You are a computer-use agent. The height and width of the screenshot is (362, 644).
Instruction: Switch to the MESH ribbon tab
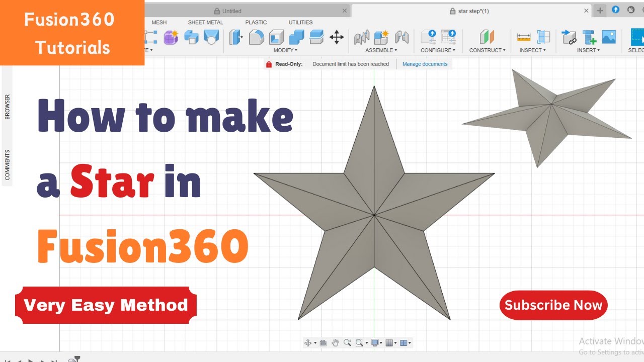[159, 22]
